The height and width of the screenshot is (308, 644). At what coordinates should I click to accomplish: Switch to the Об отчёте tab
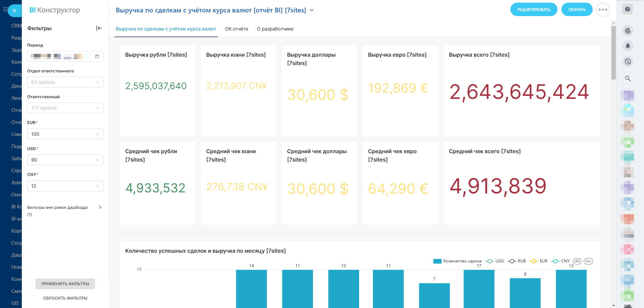[236, 29]
